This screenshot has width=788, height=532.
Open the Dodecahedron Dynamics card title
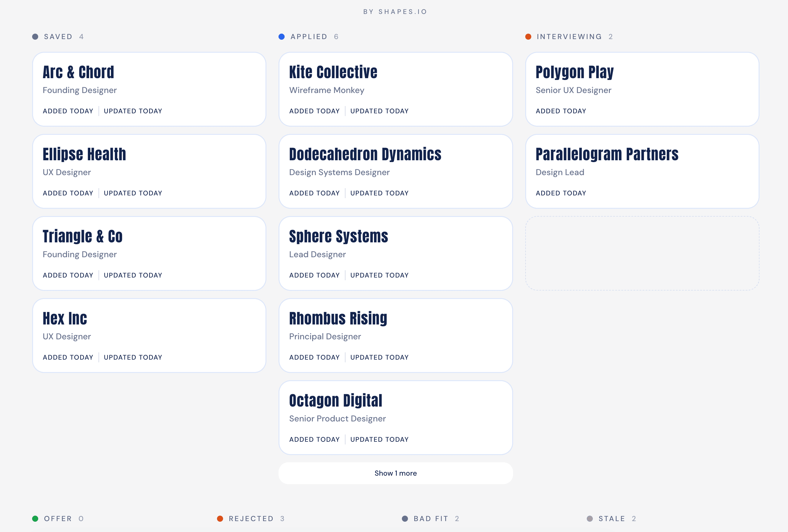365,154
